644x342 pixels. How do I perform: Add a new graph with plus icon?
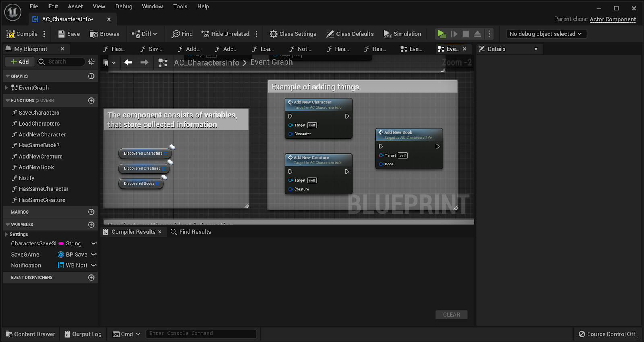91,76
